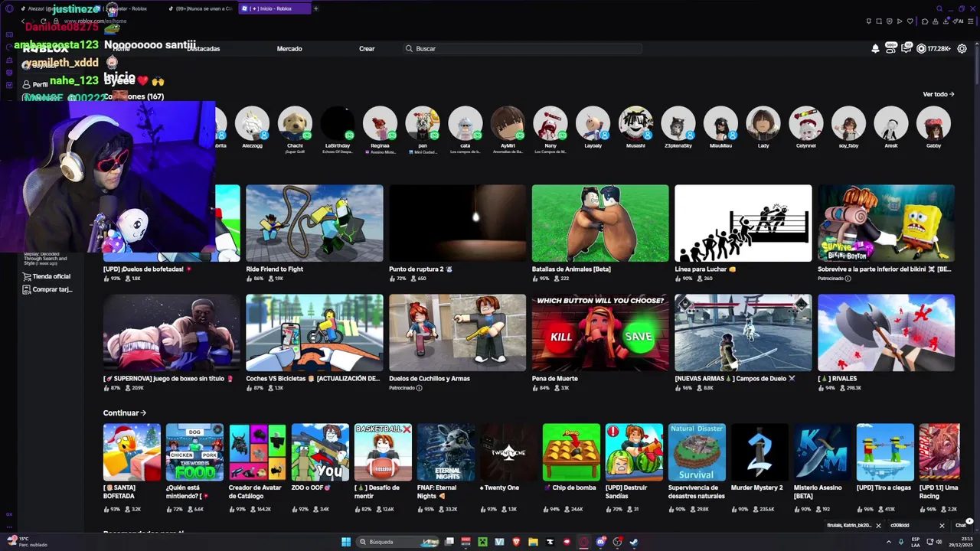Viewport: 980px width, 551px height.
Task: Open Batallas de Animales [Beta] game
Action: pyautogui.click(x=600, y=223)
